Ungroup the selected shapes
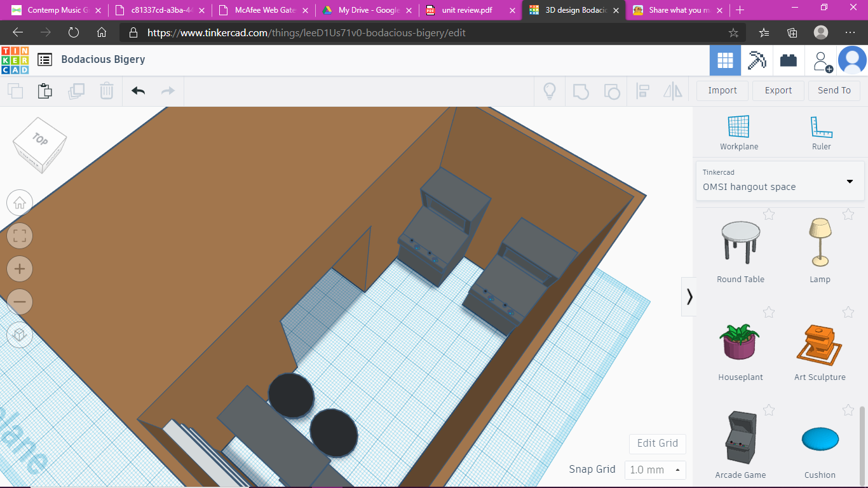This screenshot has width=868, height=488. pos(612,91)
